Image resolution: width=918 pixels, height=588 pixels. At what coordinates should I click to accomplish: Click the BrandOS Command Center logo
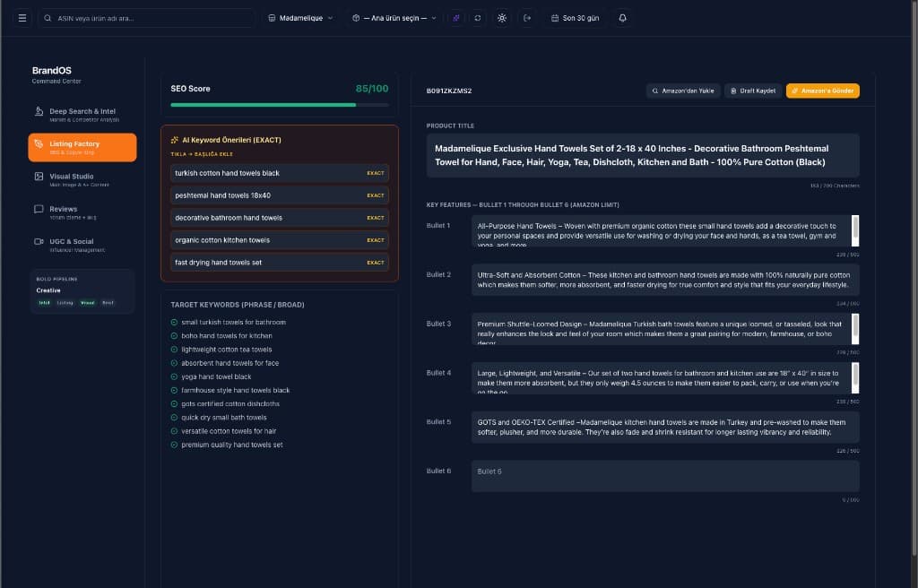[56, 74]
